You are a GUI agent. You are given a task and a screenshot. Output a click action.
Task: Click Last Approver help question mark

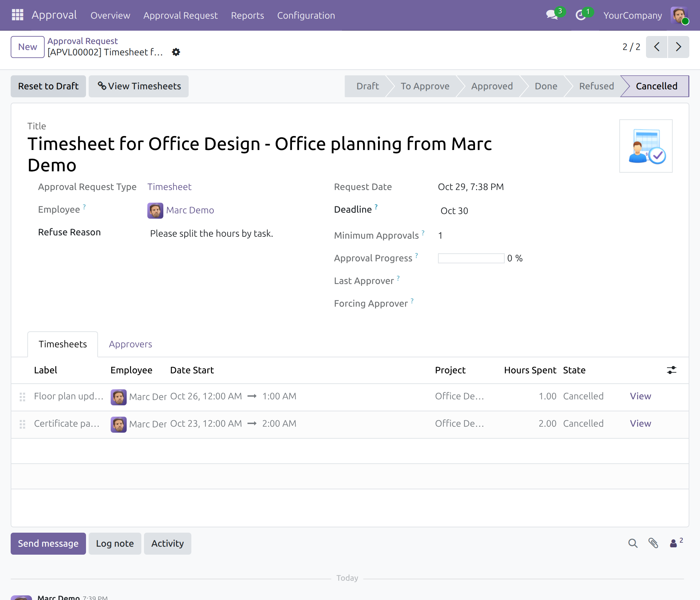click(x=398, y=278)
